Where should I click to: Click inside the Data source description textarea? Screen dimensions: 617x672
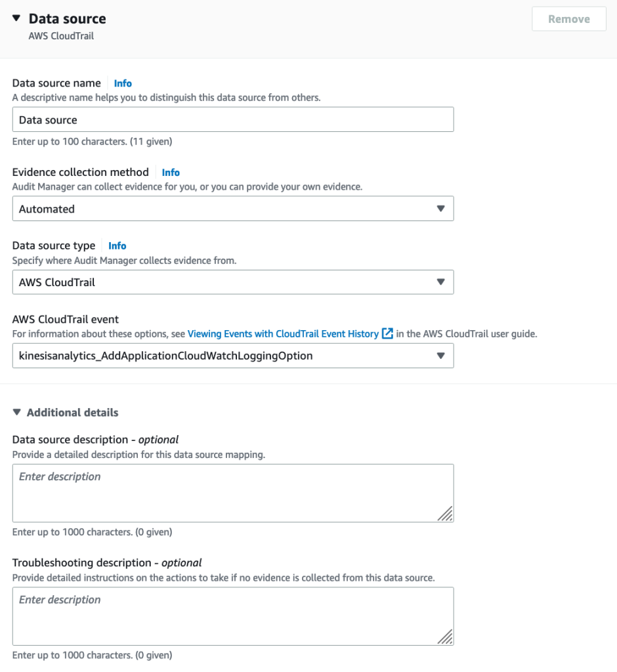pos(233,491)
